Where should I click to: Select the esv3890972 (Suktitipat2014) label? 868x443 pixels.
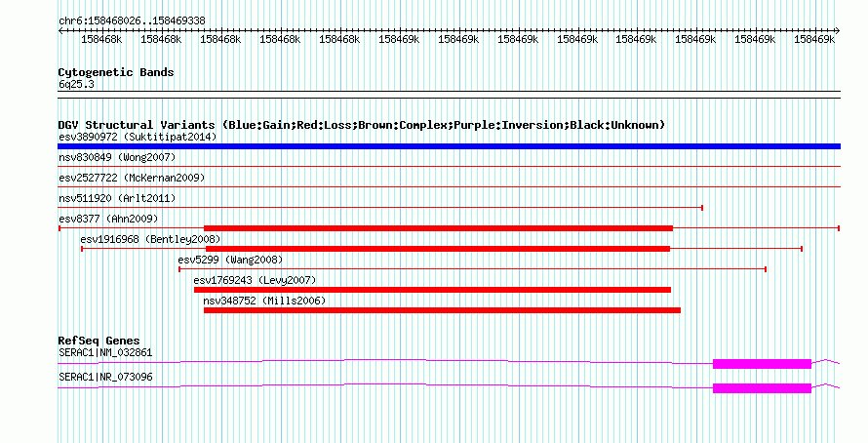point(138,137)
